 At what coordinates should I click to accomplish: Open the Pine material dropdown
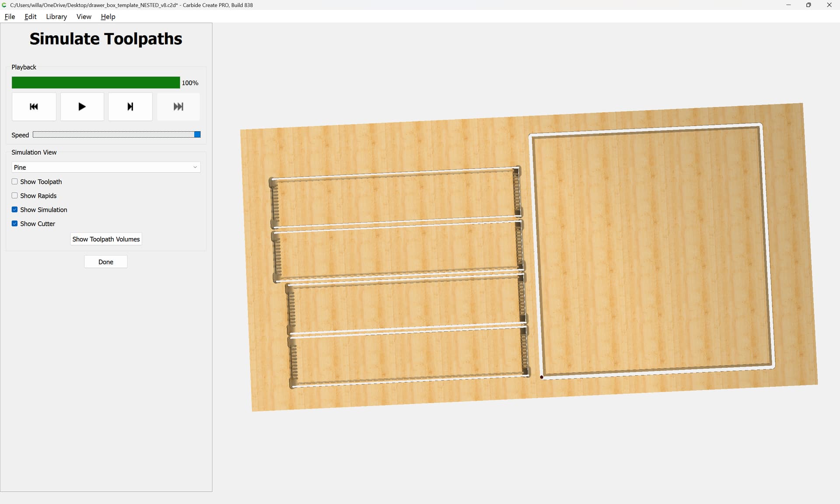[105, 167]
